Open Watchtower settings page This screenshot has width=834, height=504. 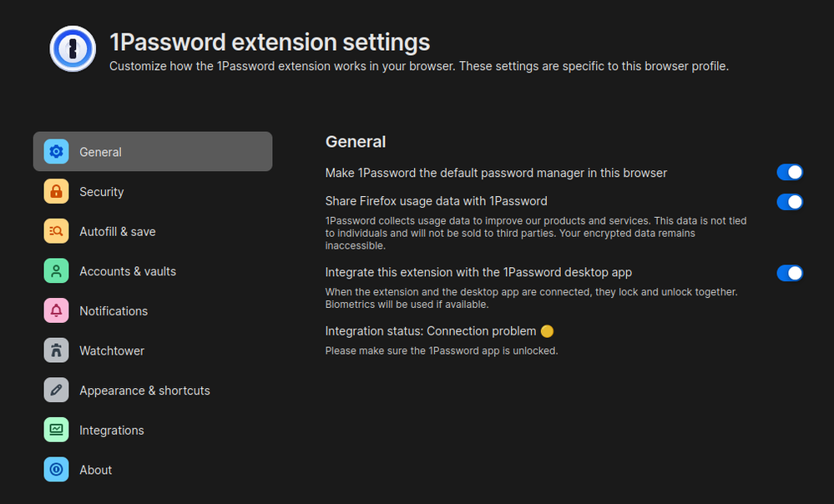112,350
